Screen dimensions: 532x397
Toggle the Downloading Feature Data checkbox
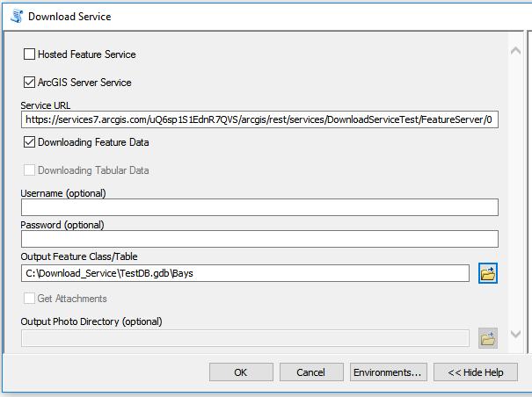[x=29, y=141]
